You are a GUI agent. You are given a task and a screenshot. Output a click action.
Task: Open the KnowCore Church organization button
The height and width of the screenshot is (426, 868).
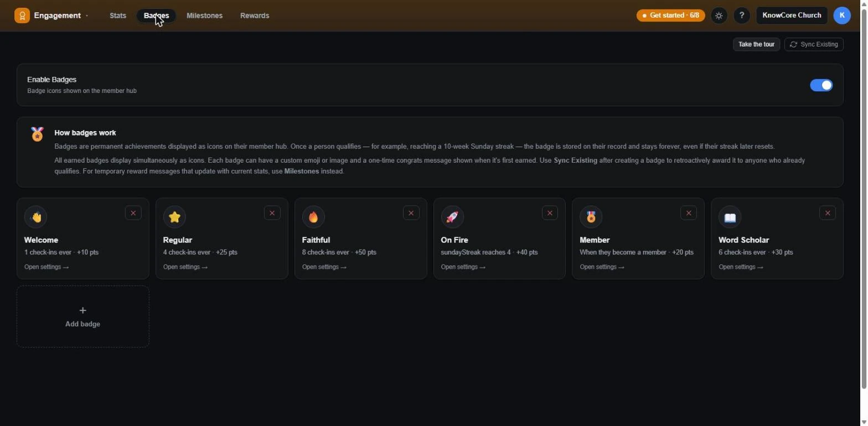pyautogui.click(x=792, y=15)
